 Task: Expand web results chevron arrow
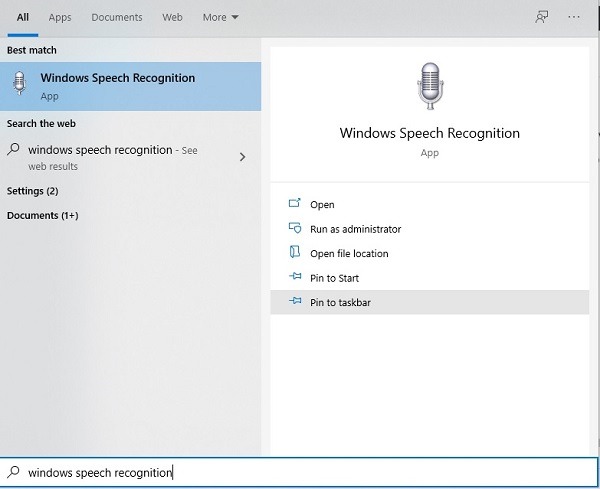pyautogui.click(x=242, y=157)
